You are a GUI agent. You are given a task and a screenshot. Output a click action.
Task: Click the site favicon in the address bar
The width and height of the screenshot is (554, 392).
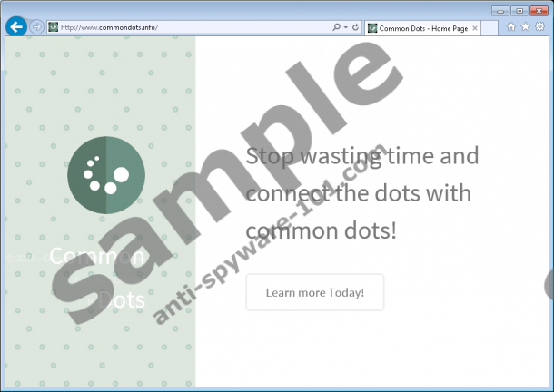(53, 27)
